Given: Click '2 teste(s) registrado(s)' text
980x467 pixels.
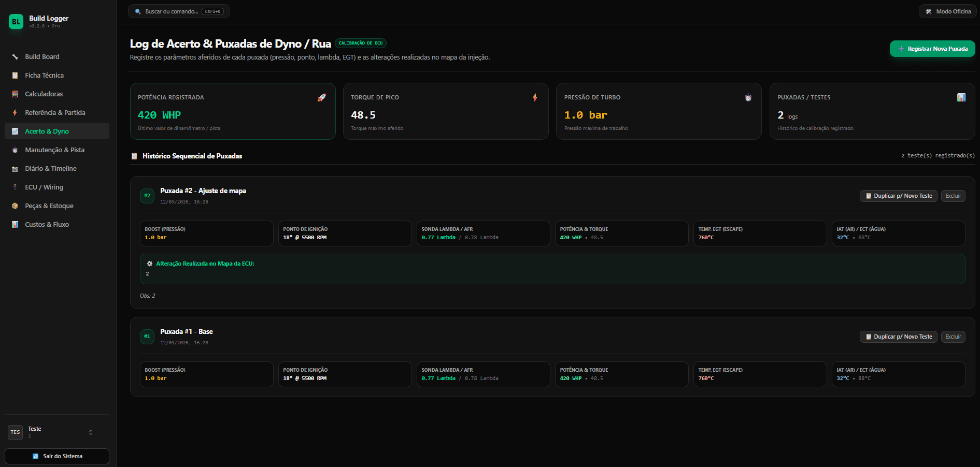Looking at the screenshot, I should pyautogui.click(x=938, y=155).
